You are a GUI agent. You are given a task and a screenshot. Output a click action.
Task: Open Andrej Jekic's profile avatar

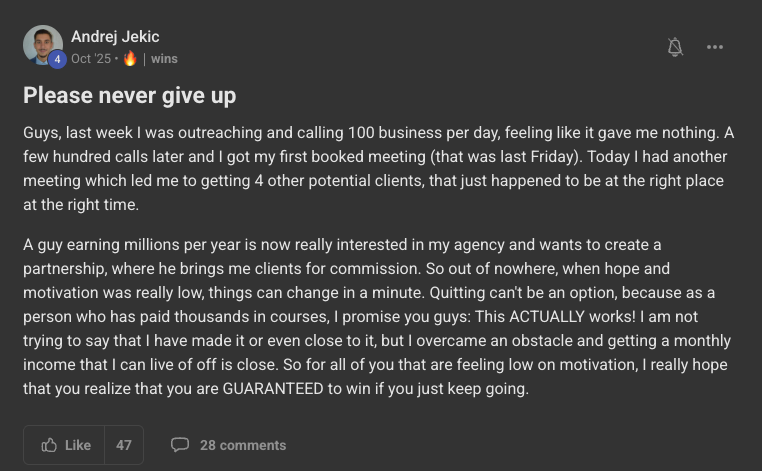click(42, 44)
